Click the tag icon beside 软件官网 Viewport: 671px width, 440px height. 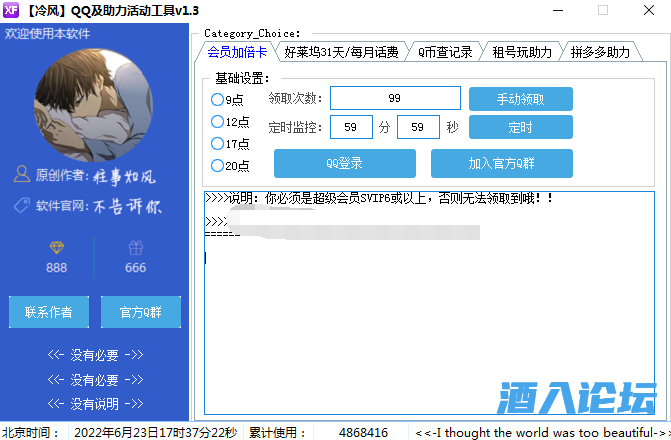[x=22, y=205]
